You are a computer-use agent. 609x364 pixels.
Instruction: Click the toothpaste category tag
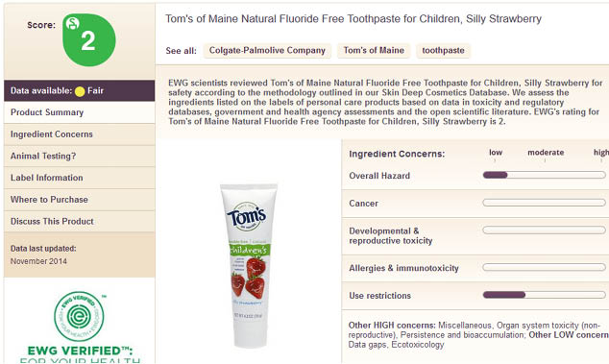coord(443,51)
